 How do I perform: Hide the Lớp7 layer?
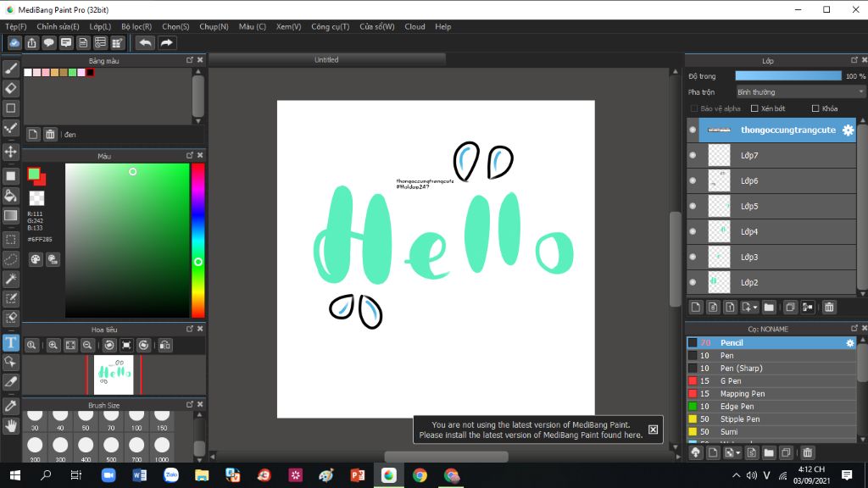(693, 156)
